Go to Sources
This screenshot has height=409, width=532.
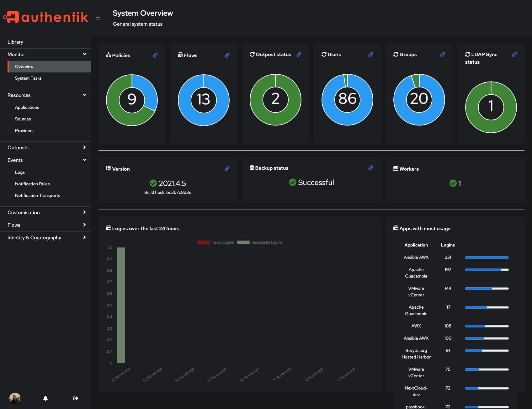tap(49, 119)
